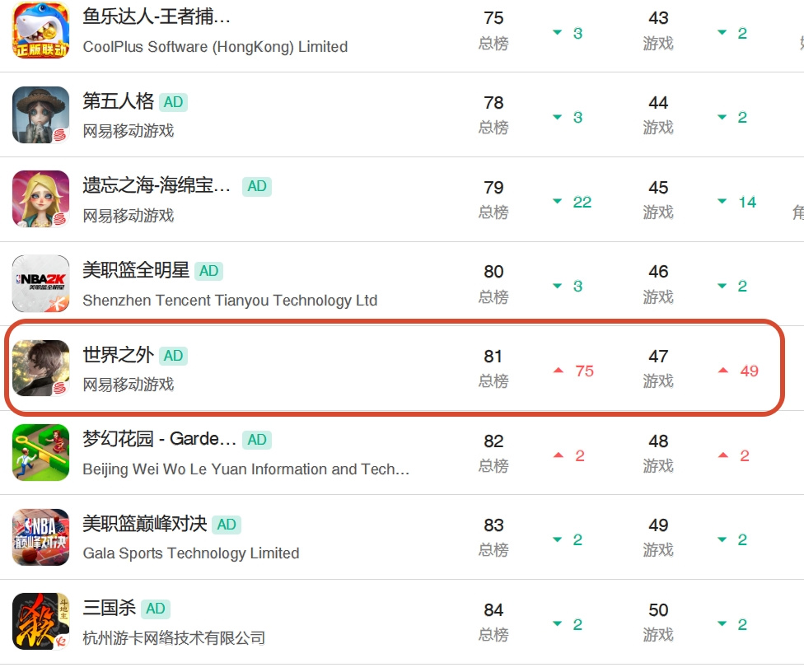Click the 第五人格 app icon
Screen dimensions: 804x672
coord(40,114)
